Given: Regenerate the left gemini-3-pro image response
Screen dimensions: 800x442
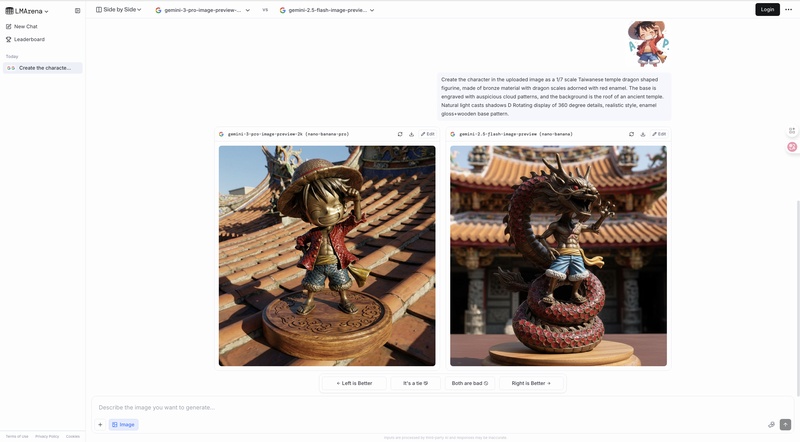Looking at the screenshot, I should [400, 134].
